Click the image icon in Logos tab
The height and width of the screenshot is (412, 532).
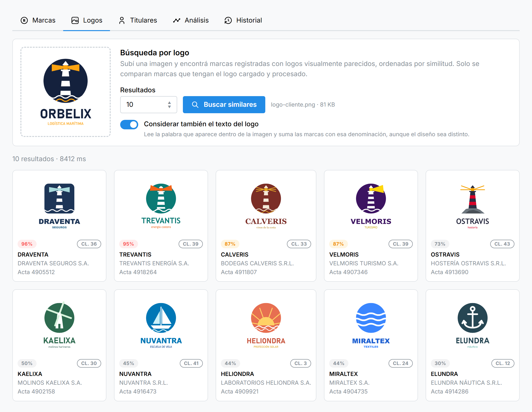tap(75, 20)
